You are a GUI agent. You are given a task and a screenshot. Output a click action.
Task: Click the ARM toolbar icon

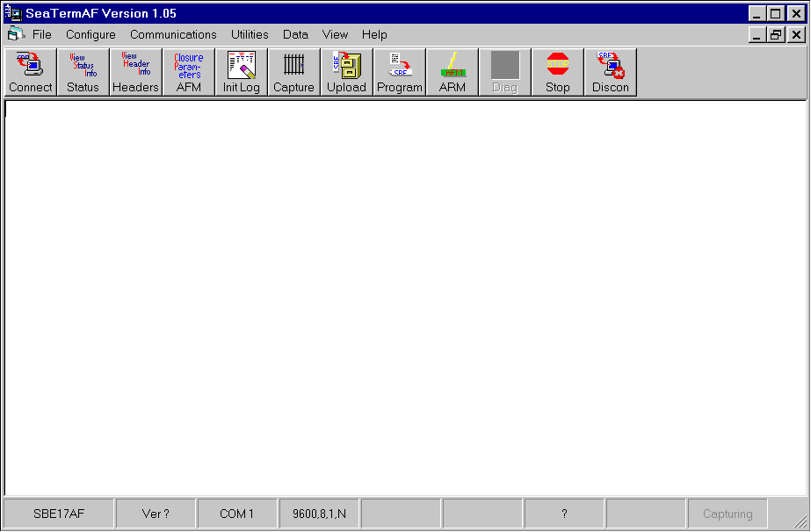pos(453,72)
